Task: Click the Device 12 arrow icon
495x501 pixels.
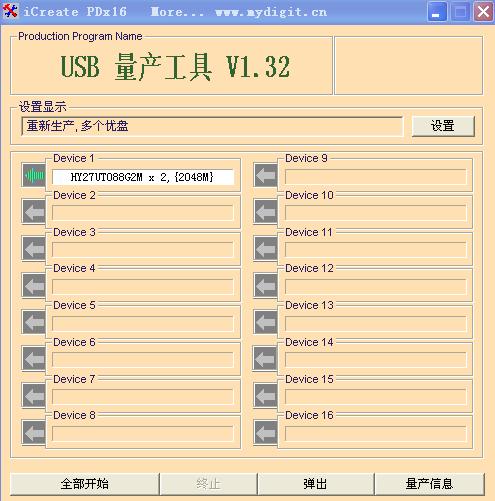Action: click(266, 285)
